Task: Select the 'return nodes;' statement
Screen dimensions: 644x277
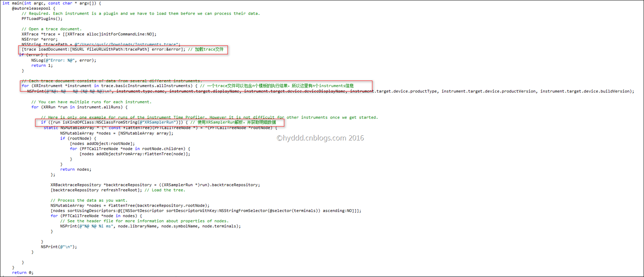Action: point(76,169)
